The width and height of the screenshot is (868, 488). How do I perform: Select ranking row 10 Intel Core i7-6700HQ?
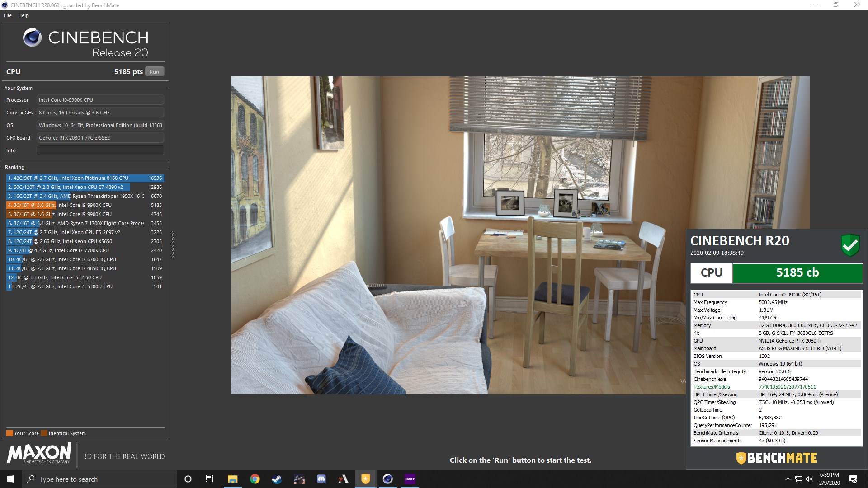(x=85, y=259)
